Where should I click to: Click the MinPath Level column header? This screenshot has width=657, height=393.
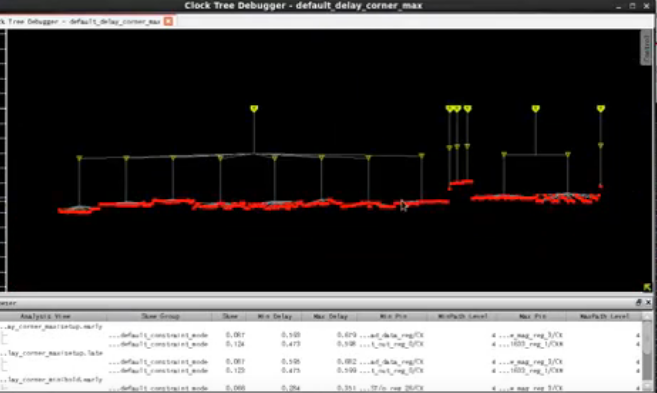[x=462, y=316]
